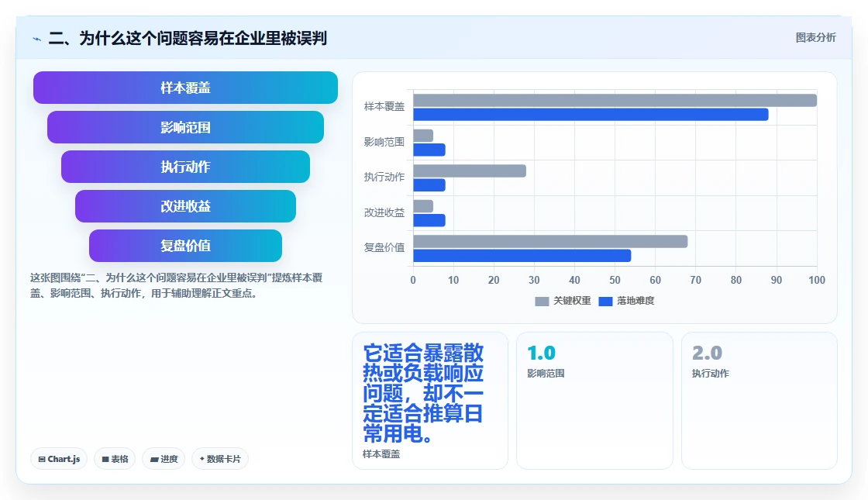868x500 pixels.
Task: Click the gray 改进收益 关键权重 bar
Action: point(423,206)
